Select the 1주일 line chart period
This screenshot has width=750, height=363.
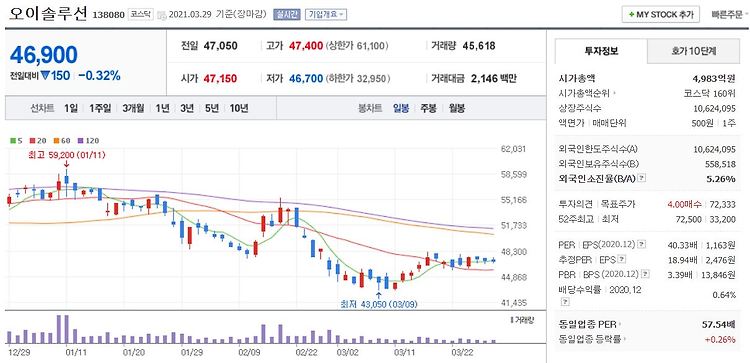click(x=99, y=108)
